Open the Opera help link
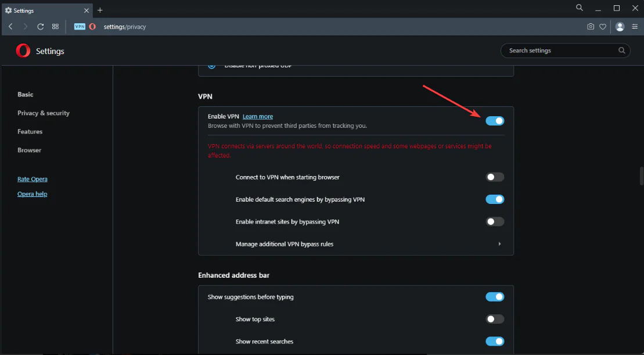This screenshot has height=355, width=644. pos(33,194)
